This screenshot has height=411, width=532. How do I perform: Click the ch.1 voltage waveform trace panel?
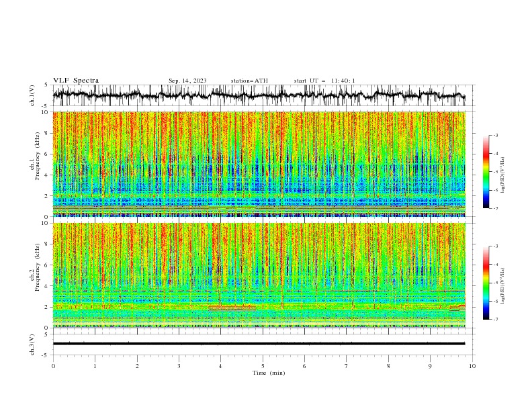(x=259, y=95)
